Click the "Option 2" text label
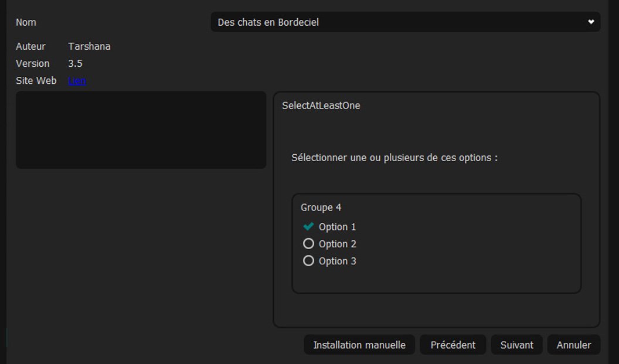619x364 pixels. point(338,244)
